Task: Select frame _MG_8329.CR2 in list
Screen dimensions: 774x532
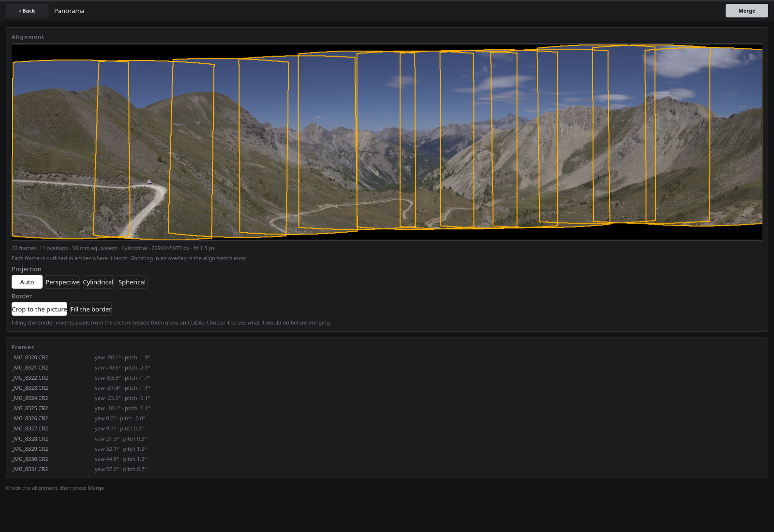Action: pyautogui.click(x=387, y=449)
